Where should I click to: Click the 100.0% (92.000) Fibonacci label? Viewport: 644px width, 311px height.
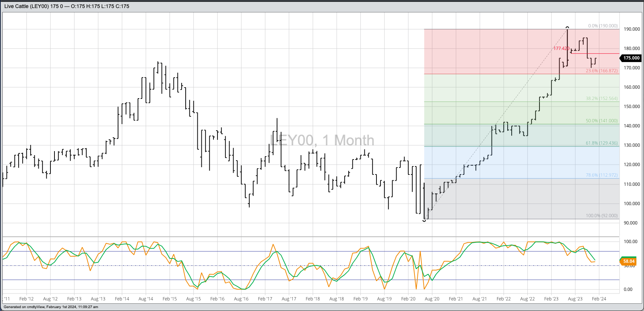(x=602, y=216)
